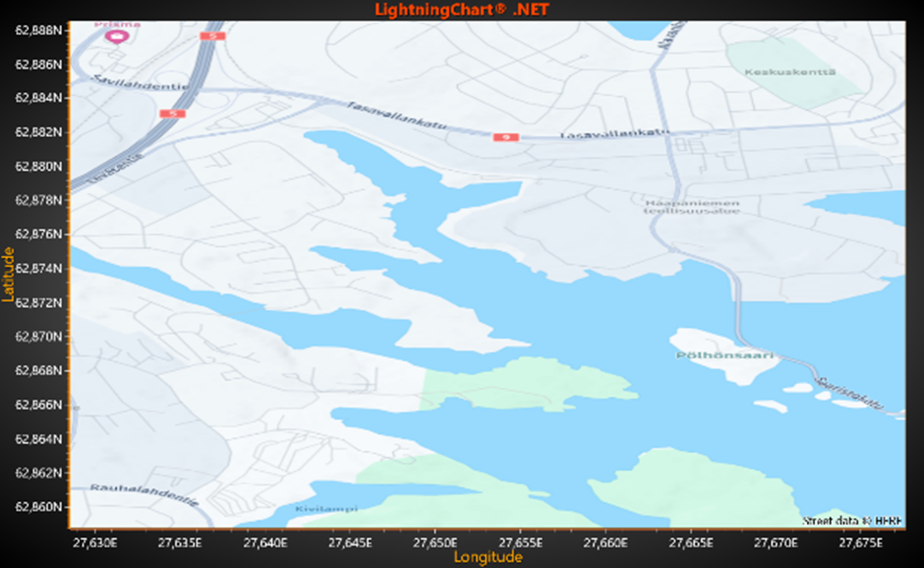Click the 27,665E longitude tick label
Image resolution: width=924 pixels, height=568 pixels.
pyautogui.click(x=691, y=542)
